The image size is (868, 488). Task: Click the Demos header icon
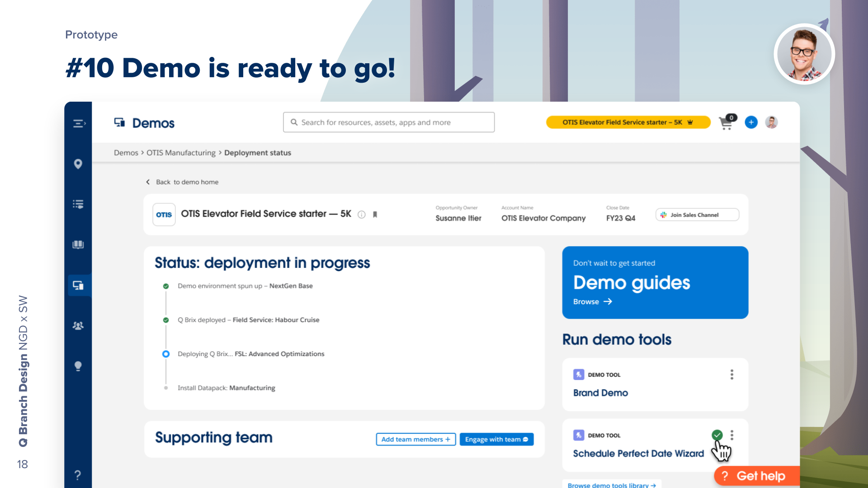tap(119, 122)
